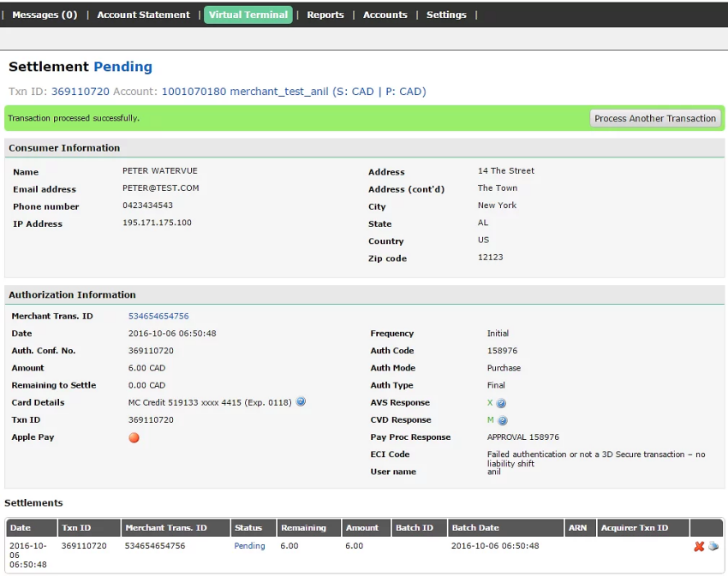
Task: Click the Amount column header
Action: 367,528
